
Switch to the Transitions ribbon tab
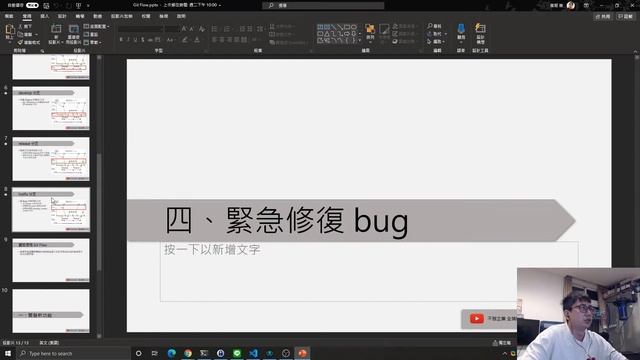point(80,16)
